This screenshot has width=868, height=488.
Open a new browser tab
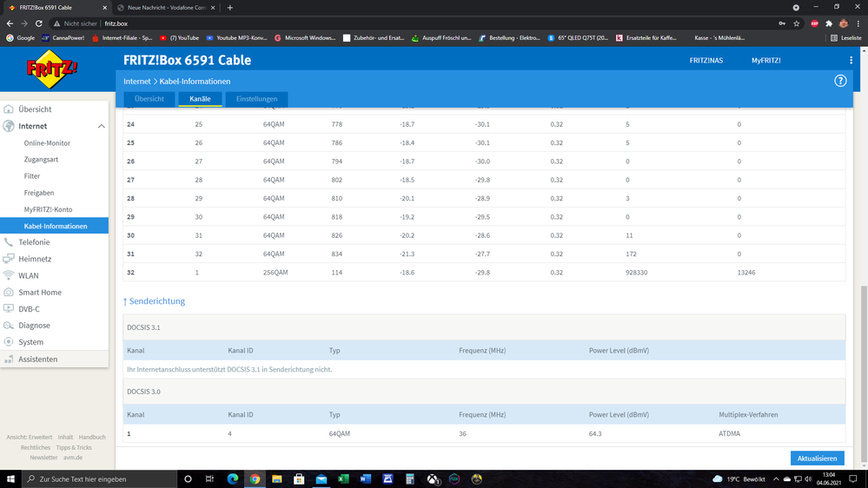point(229,8)
